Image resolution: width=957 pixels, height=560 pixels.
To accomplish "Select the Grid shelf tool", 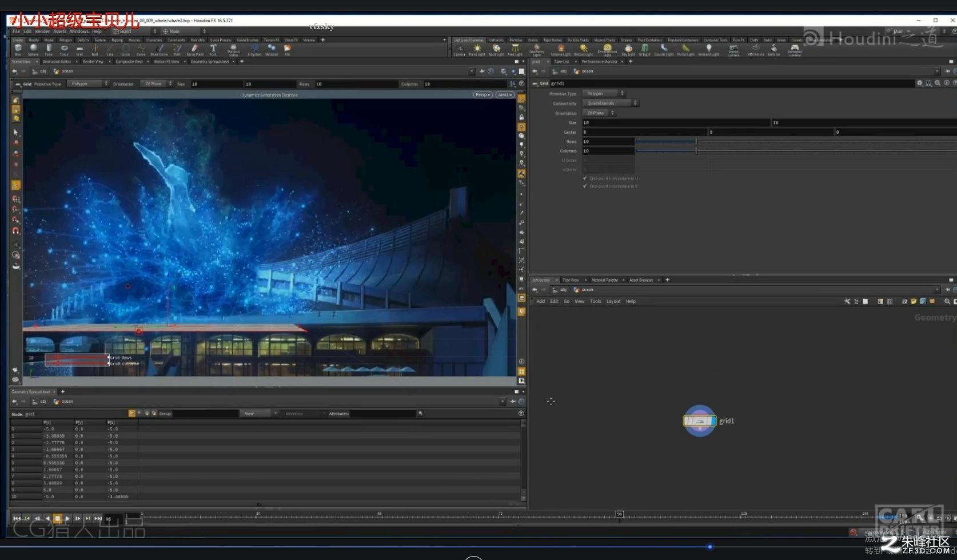I will coord(79,50).
